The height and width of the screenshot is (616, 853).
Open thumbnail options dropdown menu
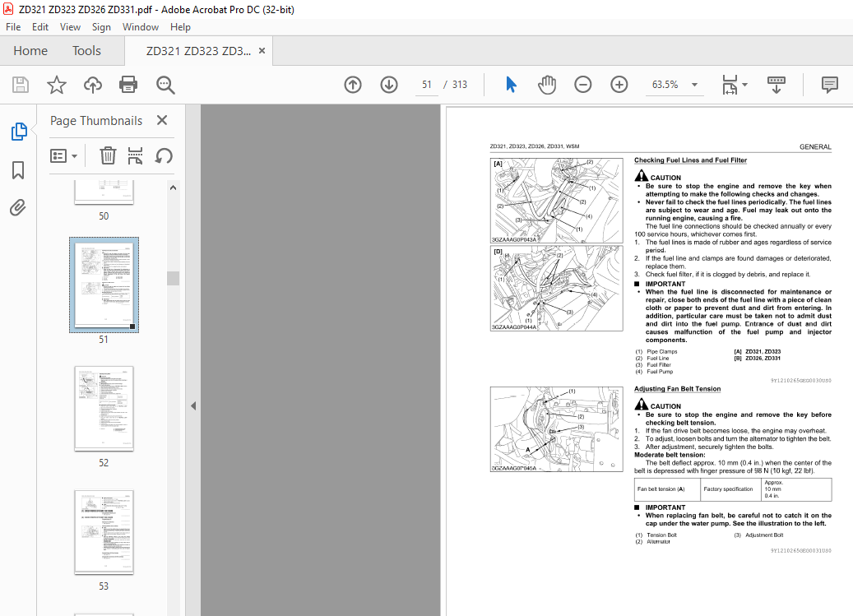[x=63, y=156]
